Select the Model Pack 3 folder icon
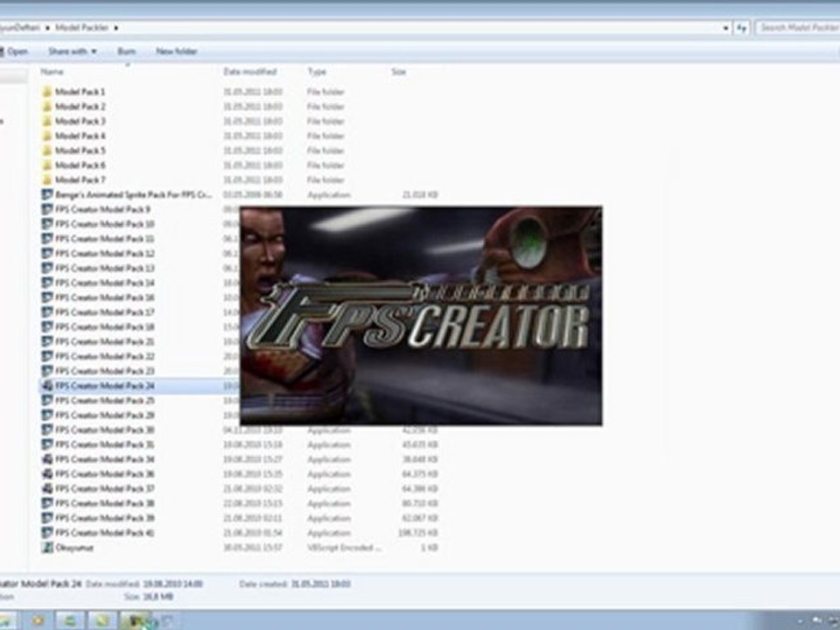The image size is (840, 630). point(47,121)
